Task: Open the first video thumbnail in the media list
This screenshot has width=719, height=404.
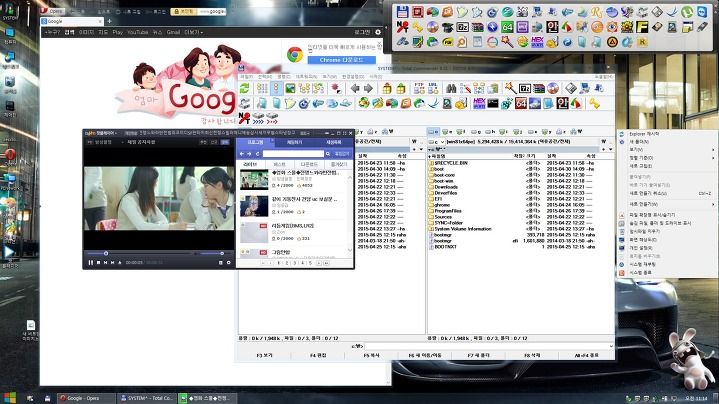Action: 254,179
